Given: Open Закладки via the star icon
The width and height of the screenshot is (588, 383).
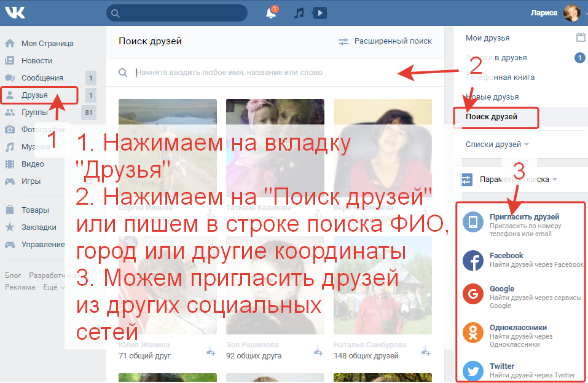Looking at the screenshot, I should click(x=10, y=227).
